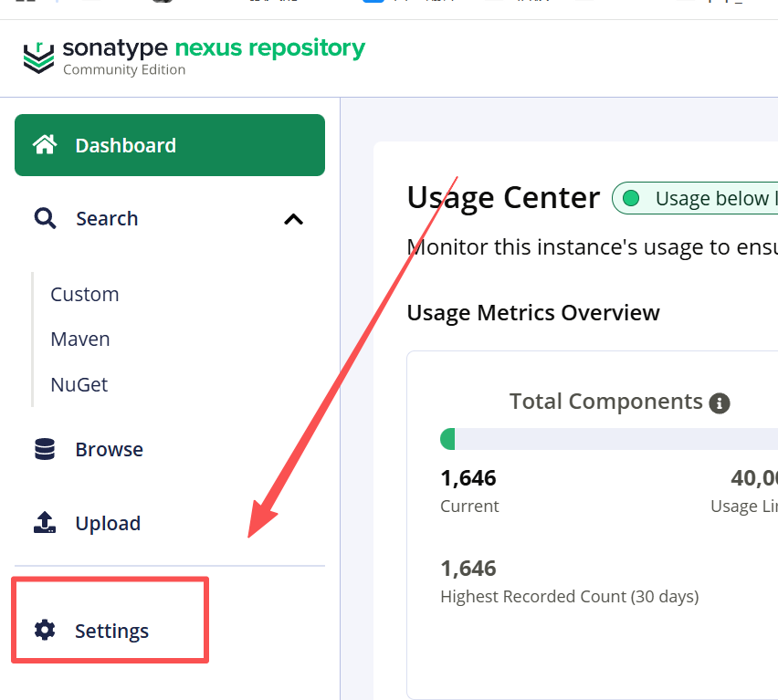This screenshot has height=700, width=778.
Task: Open the Search menu item
Action: [170, 219]
